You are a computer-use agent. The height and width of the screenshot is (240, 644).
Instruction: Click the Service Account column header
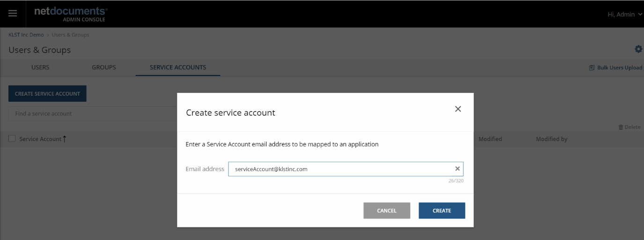[x=40, y=139]
